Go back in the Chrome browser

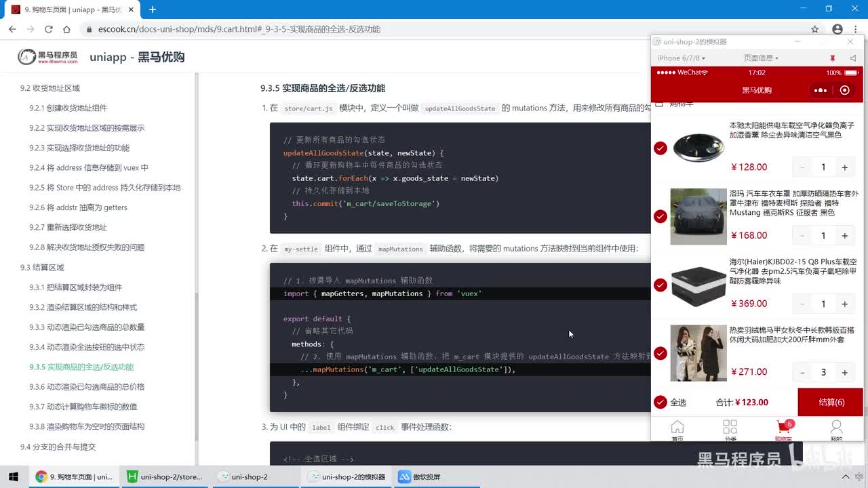(x=12, y=29)
